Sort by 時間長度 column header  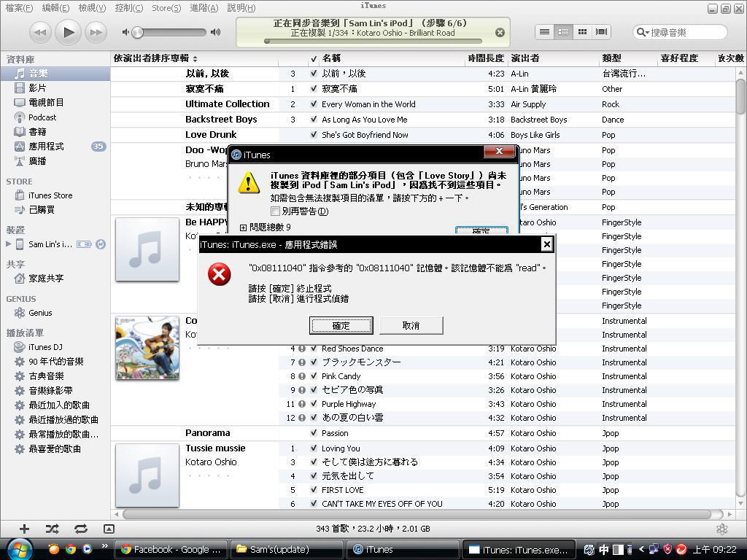(485, 58)
